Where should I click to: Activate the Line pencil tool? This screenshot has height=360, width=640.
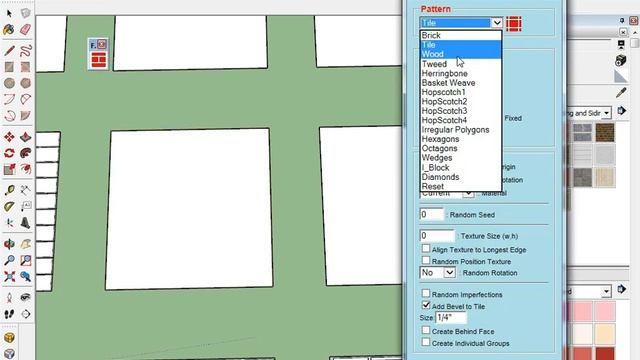[x=9, y=51]
